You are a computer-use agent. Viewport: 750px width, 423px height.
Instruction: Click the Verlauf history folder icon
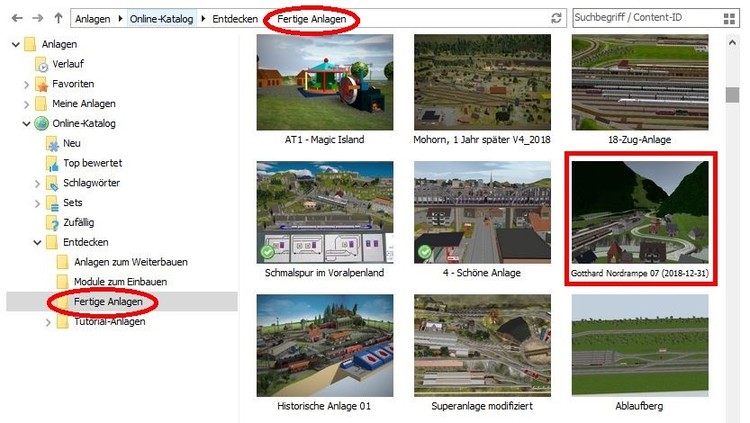(41, 64)
